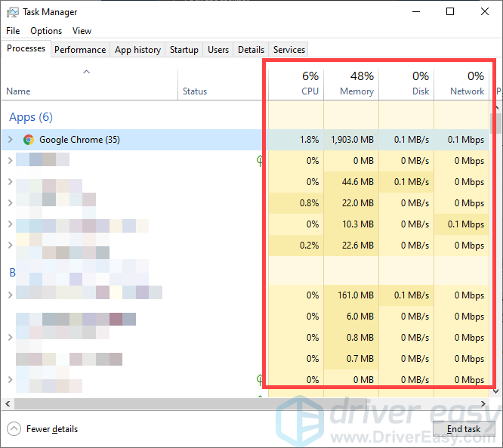Viewport: 503px width, 448px height.
Task: Click horizontal scrollbar left arrow
Action: coord(8,403)
